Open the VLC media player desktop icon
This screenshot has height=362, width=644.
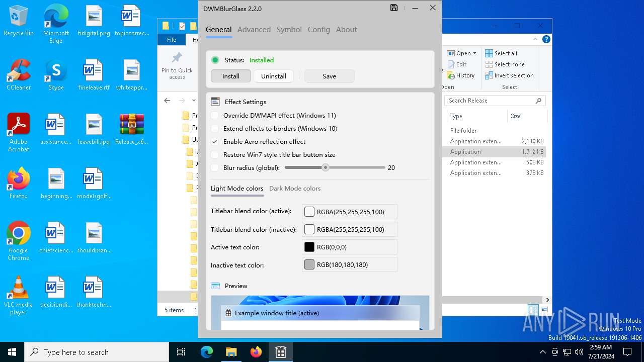(19, 288)
